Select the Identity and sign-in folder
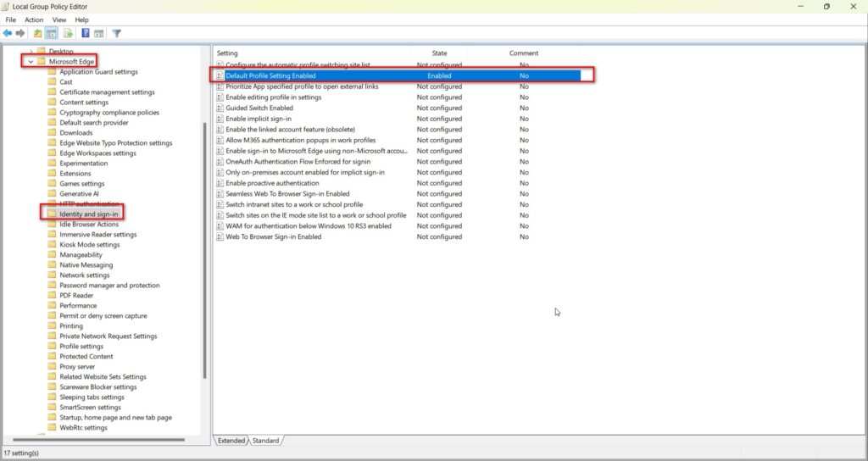The height and width of the screenshot is (461, 868). pyautogui.click(x=88, y=214)
